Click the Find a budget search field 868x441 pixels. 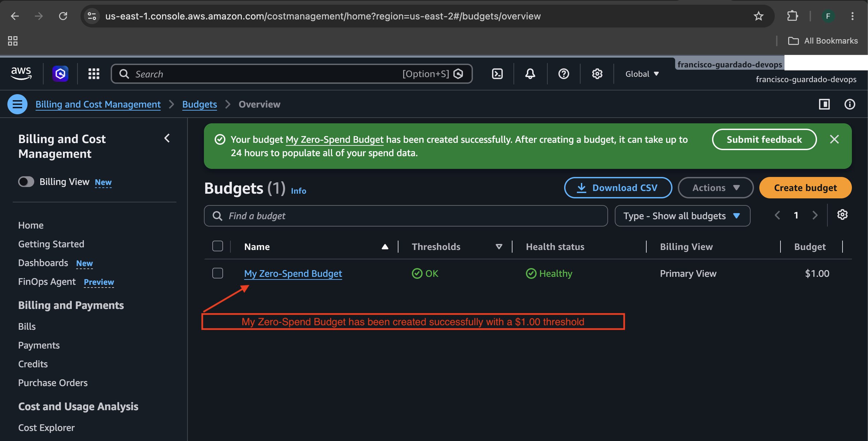click(406, 216)
